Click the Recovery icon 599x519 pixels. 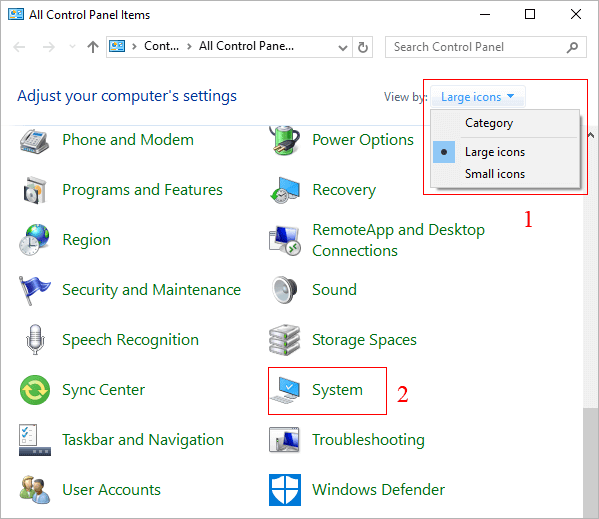pos(285,190)
